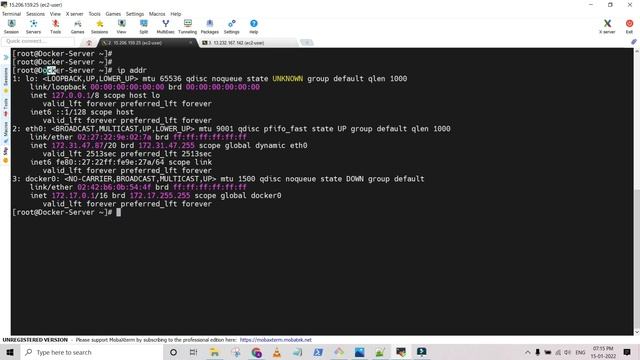Image resolution: width=640 pixels, height=360 pixels.
Task: Click the Help toolbar icon
Action: click(253, 27)
